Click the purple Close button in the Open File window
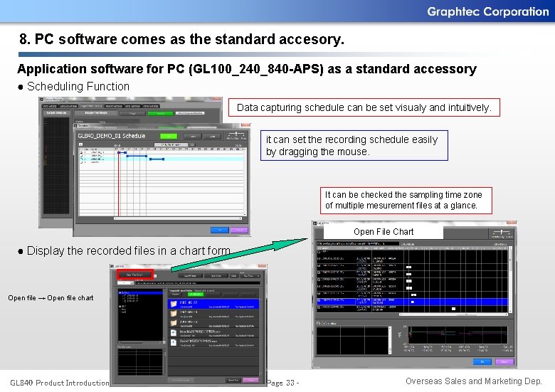Screen dimensions: 555x392 pos(251,380)
